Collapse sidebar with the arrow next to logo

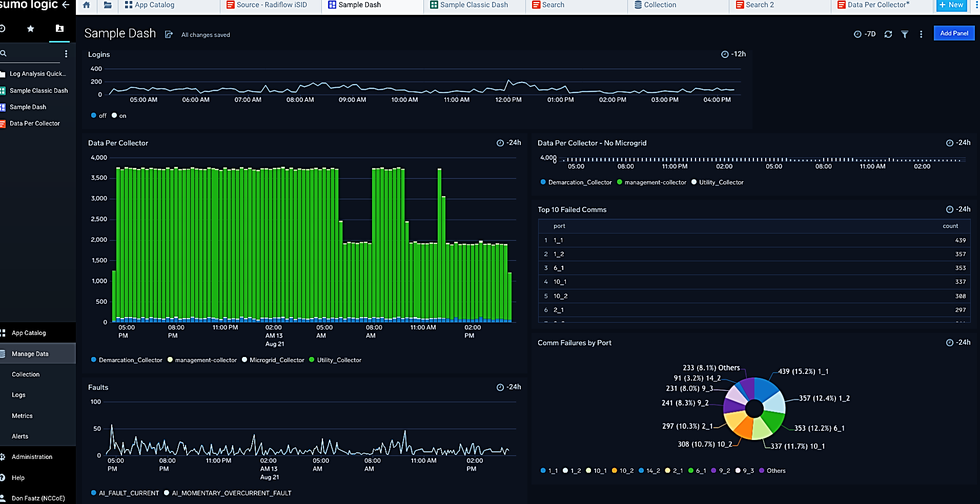coord(66,5)
